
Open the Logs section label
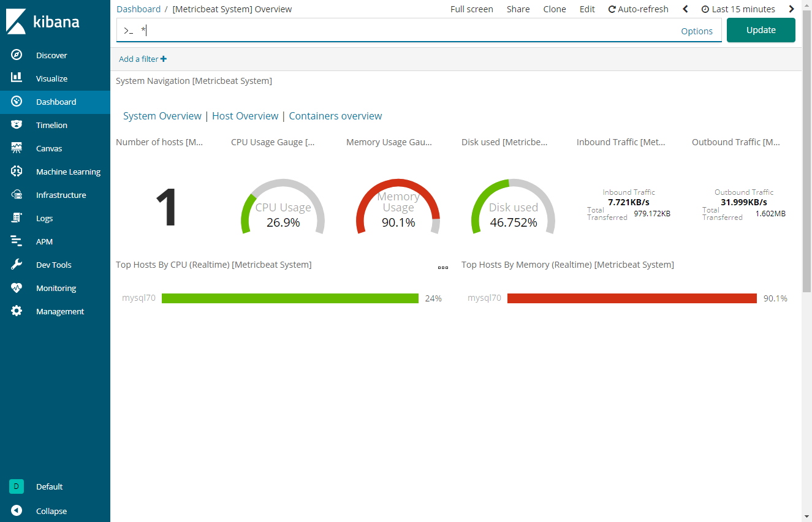[x=44, y=218]
